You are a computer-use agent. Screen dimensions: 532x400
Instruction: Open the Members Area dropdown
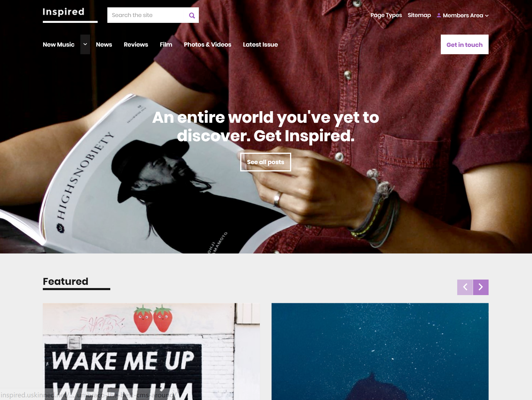(x=463, y=15)
